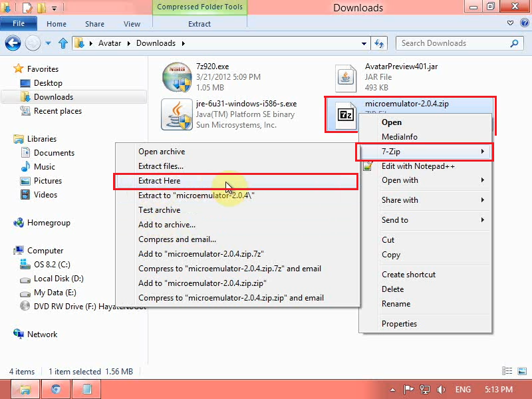
Task: Expand the ribbon with the chevron
Action: [510, 23]
